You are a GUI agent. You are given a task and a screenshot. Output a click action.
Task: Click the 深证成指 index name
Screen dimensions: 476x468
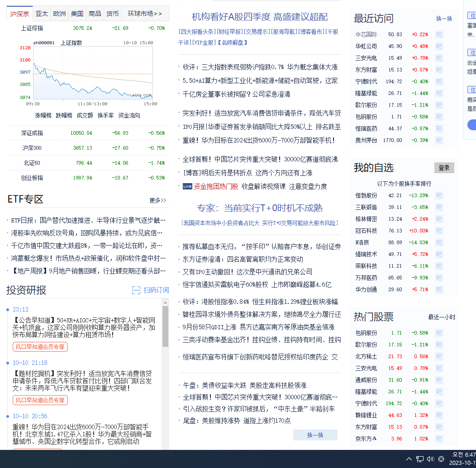(32, 133)
